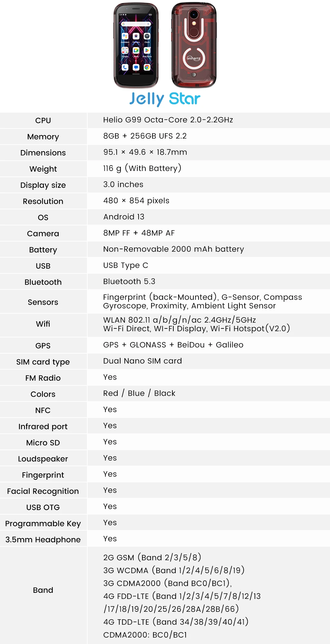Tap the Phone dialer icon
This screenshot has height=644, width=330.
point(125,67)
